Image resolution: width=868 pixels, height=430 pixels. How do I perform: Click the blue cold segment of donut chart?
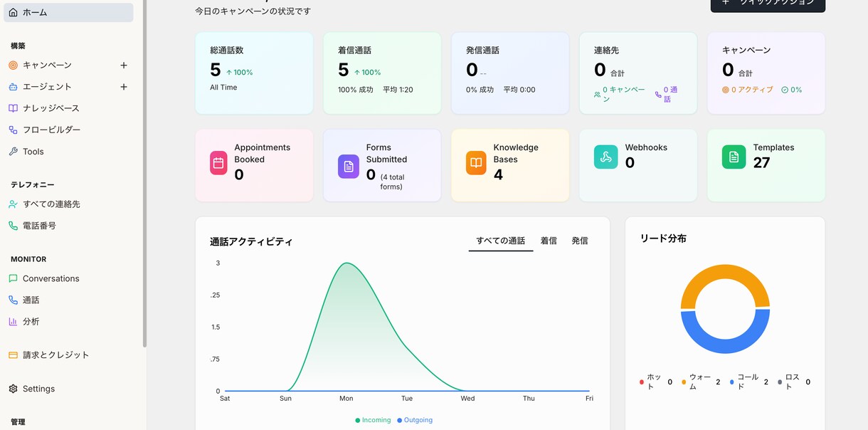tap(725, 346)
